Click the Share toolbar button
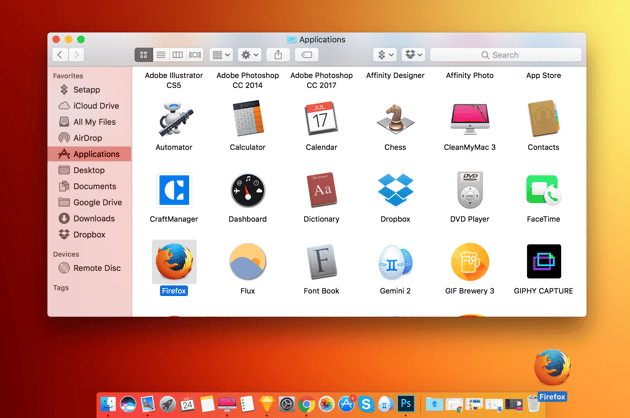 [x=278, y=55]
